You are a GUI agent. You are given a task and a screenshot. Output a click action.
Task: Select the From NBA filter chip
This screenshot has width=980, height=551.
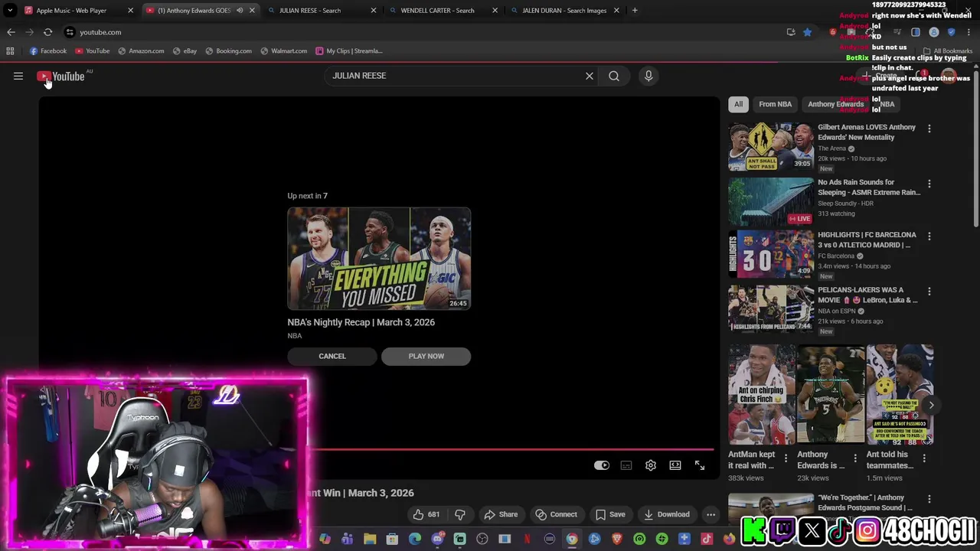[x=775, y=104]
